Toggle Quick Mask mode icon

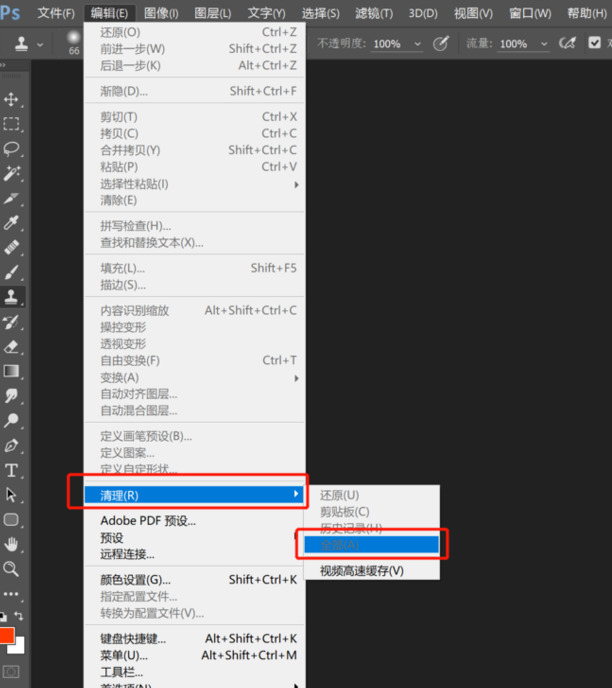pos(11,671)
